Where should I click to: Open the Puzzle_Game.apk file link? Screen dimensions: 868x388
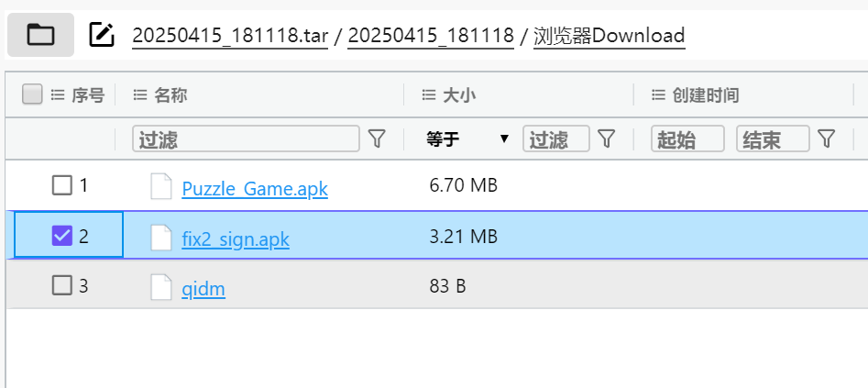pos(255,189)
